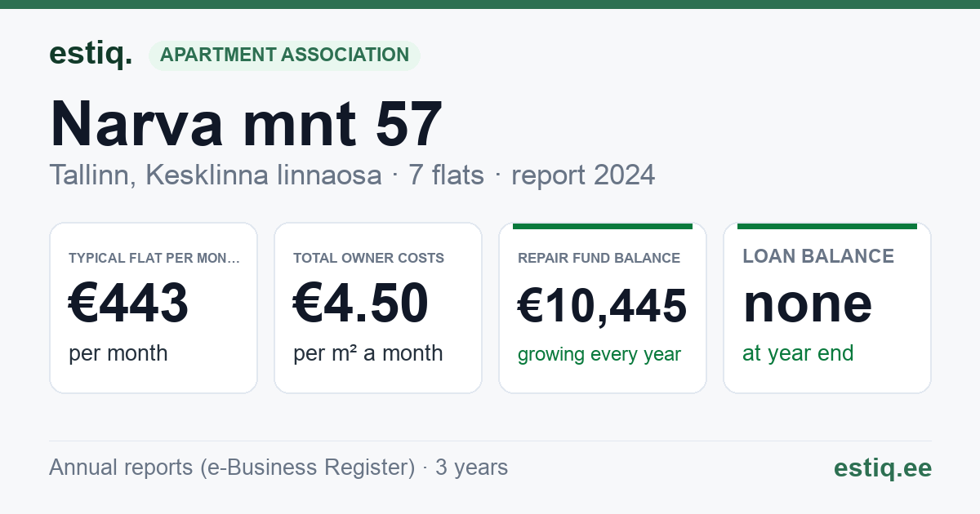Click the €4.50 value
The height and width of the screenshot is (514, 980).
point(360,303)
